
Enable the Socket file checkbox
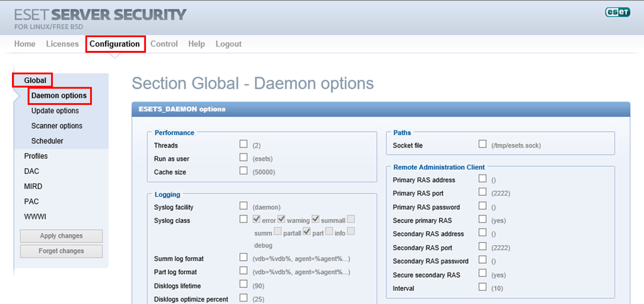(x=482, y=144)
